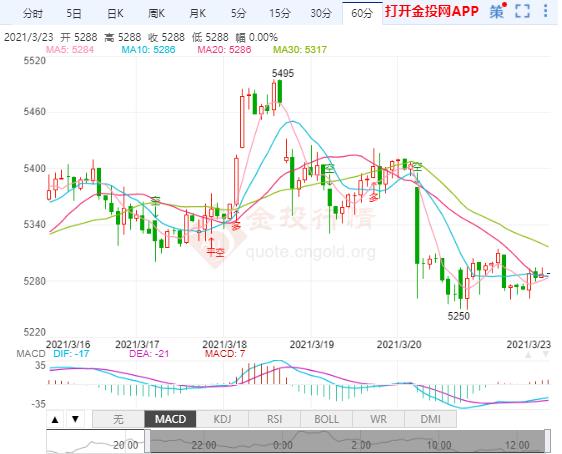Viewport: 562px width, 454px height.
Task: Open the 分时 time-share tab
Action: [x=33, y=14]
